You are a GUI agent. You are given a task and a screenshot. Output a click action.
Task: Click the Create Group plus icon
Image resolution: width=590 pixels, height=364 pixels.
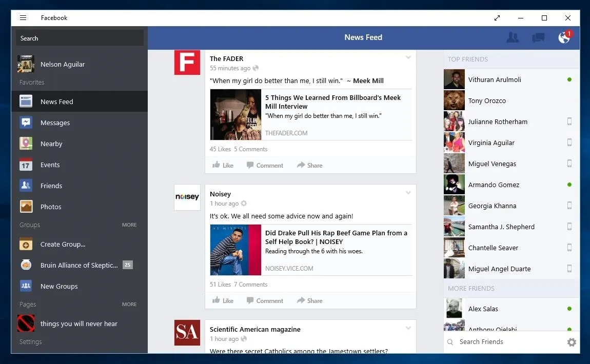click(x=26, y=244)
